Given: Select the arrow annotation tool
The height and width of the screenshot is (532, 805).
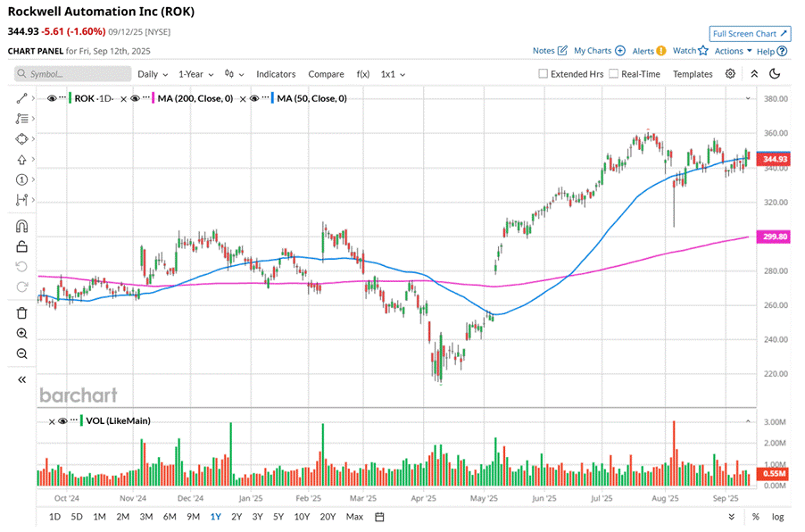Looking at the screenshot, I should pos(21,160).
